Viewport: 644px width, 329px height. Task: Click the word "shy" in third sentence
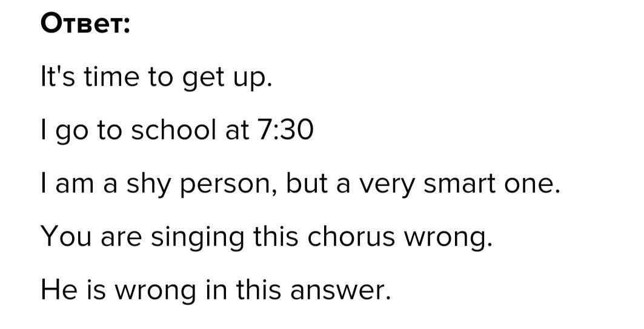tap(148, 185)
